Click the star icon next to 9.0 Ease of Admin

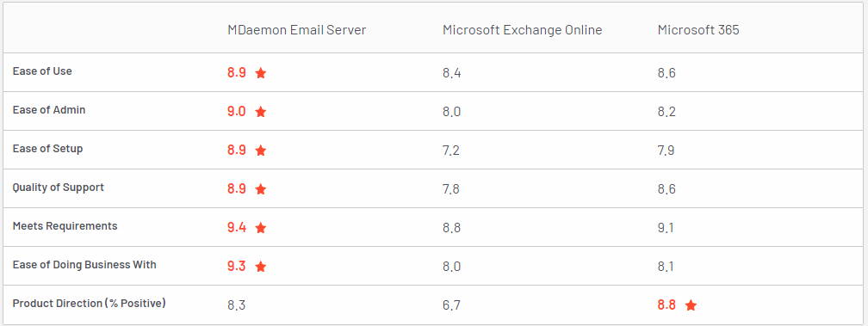click(261, 112)
